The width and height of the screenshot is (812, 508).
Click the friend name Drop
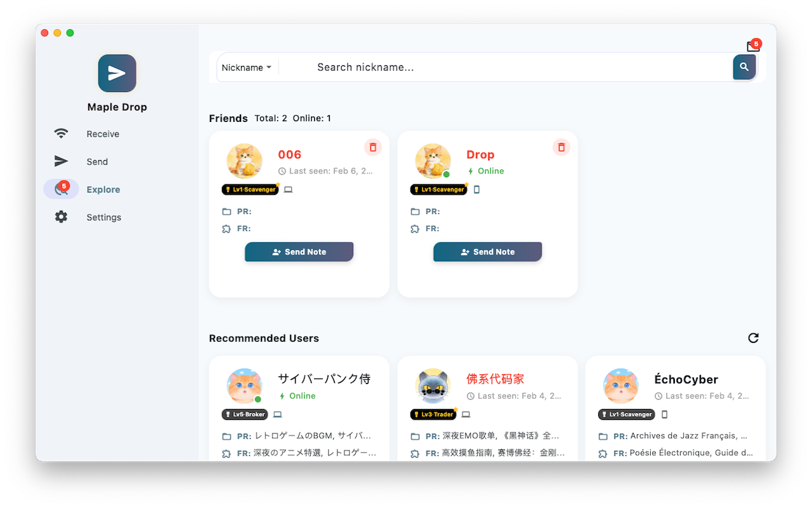480,155
